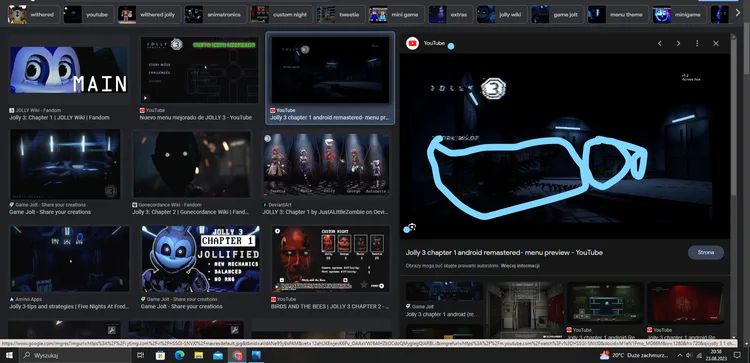
Task: Open Microsoft Store from the taskbar
Action: pyautogui.click(x=160, y=355)
